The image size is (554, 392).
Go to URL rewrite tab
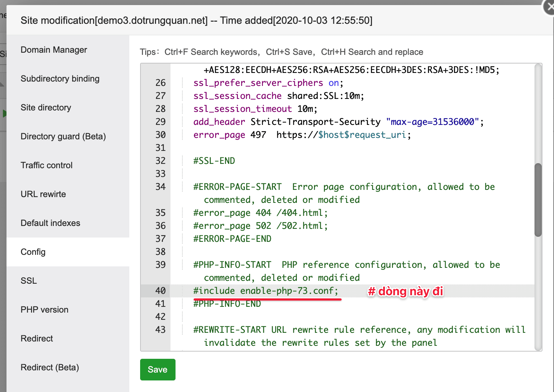tap(43, 194)
